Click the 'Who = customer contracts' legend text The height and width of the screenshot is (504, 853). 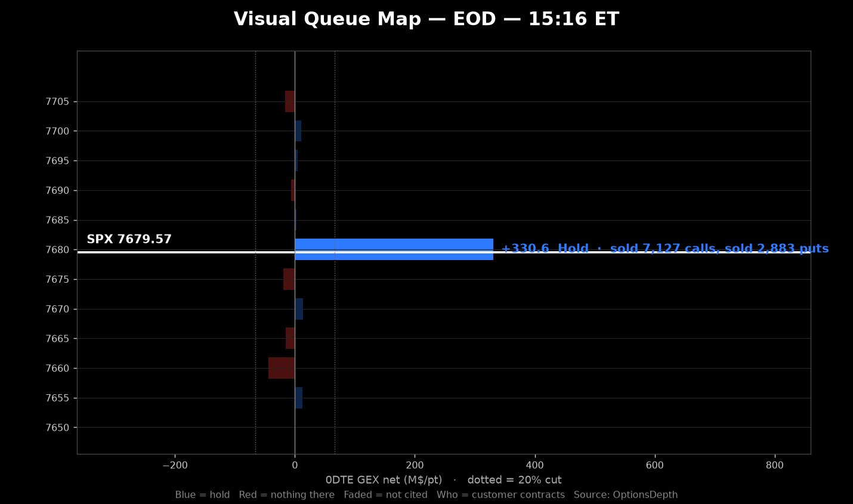tap(500, 495)
